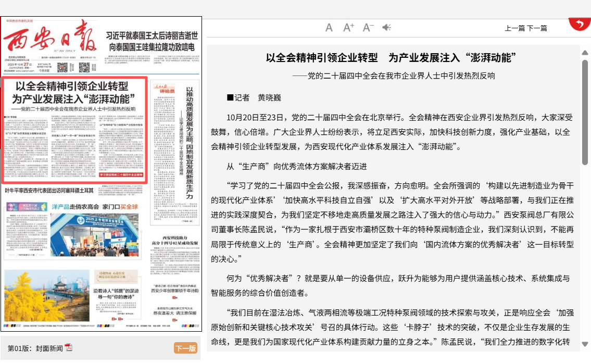The image size is (591, 364).
Task: Click the red back arrow button
Action: click(579, 24)
